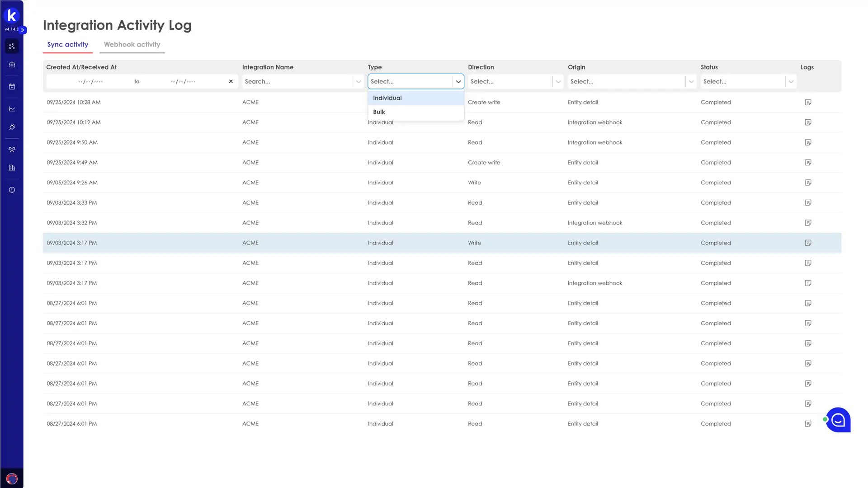Image resolution: width=868 pixels, height=488 pixels.
Task: Click the log details icon for 09/03/2024 3:17 PM row
Action: [x=808, y=243]
